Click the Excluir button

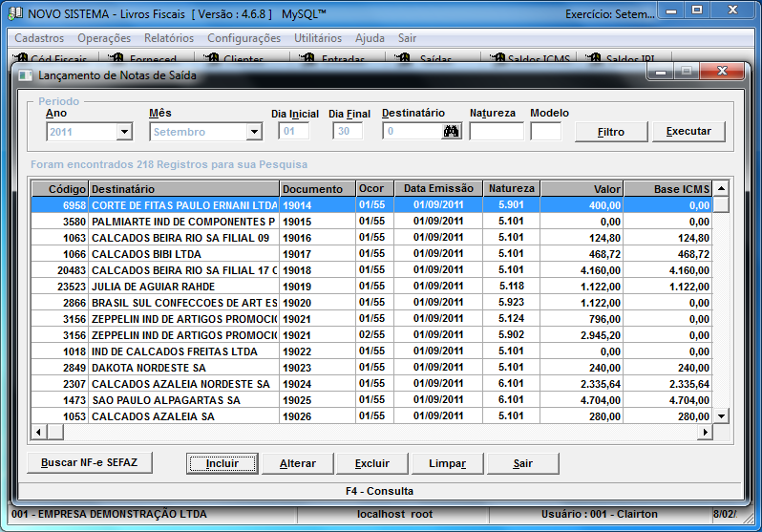pyautogui.click(x=372, y=463)
